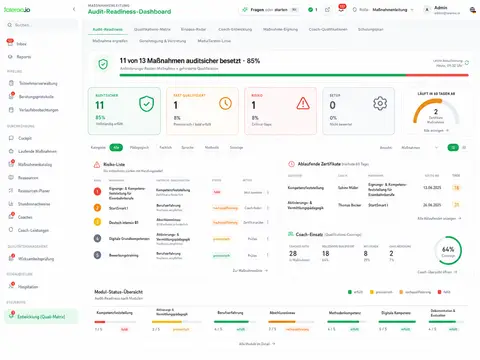Click the external link icon in header

[327, 10]
